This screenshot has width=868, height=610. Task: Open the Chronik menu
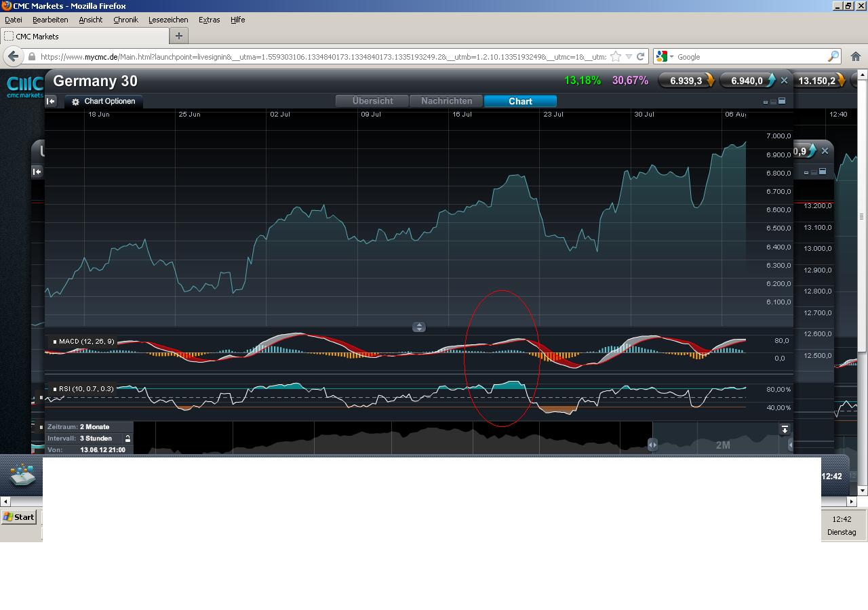pyautogui.click(x=125, y=20)
